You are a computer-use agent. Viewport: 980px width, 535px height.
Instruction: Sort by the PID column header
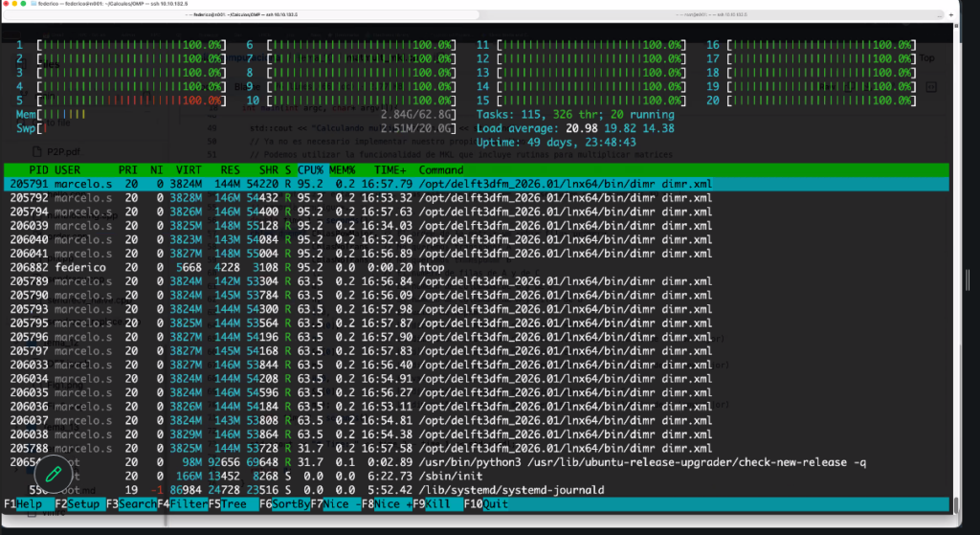click(x=38, y=170)
